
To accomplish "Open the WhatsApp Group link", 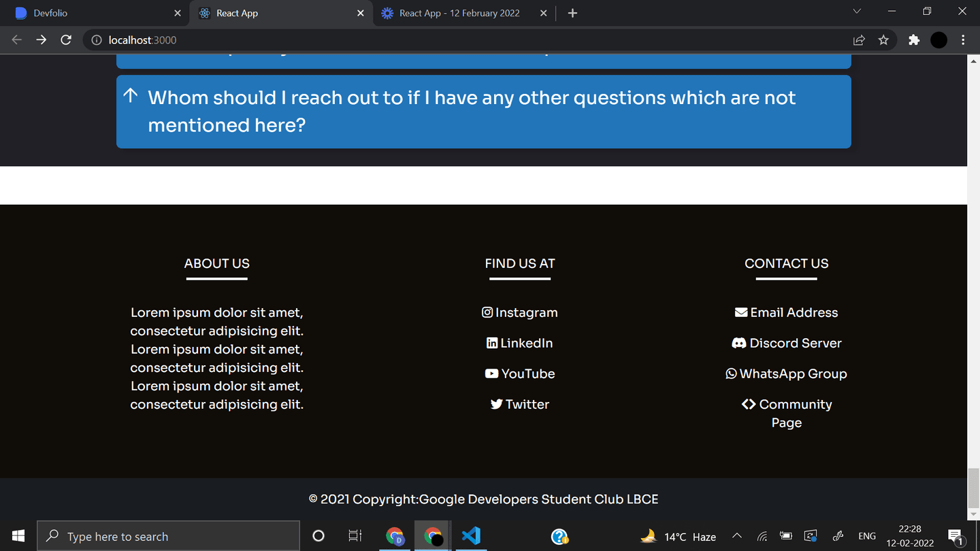I will (x=787, y=373).
